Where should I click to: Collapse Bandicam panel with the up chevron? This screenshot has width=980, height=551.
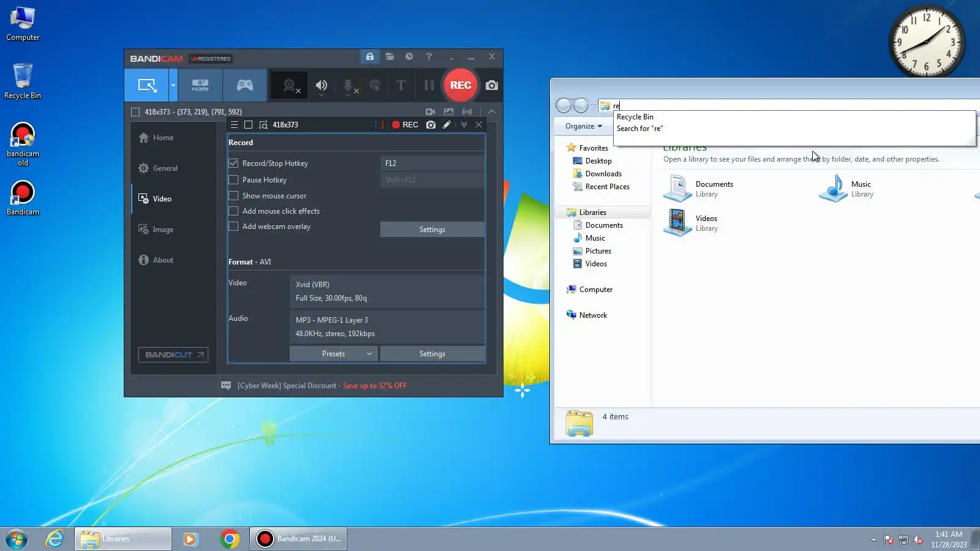(492, 112)
